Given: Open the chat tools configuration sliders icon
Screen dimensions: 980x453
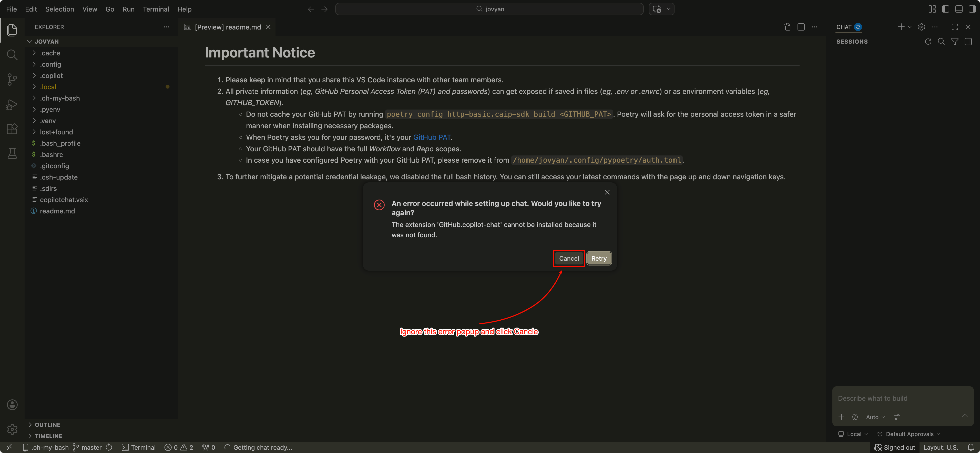Looking at the screenshot, I should 897,417.
